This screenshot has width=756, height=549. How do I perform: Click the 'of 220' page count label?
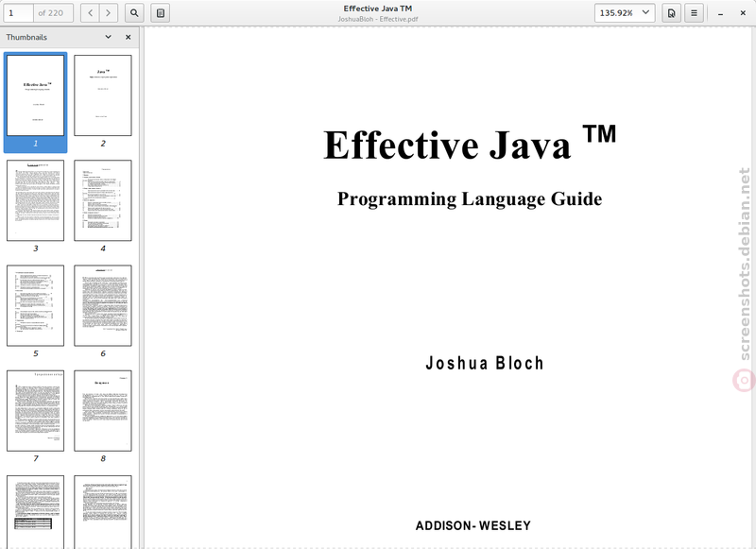pos(51,13)
